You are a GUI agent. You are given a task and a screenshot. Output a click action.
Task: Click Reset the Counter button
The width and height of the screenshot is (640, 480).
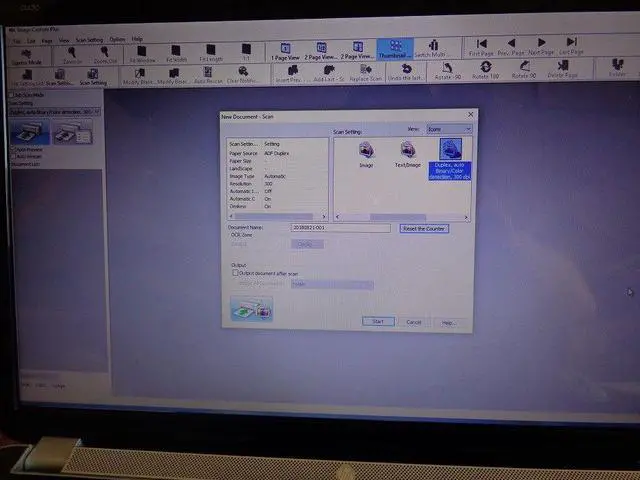coord(424,229)
